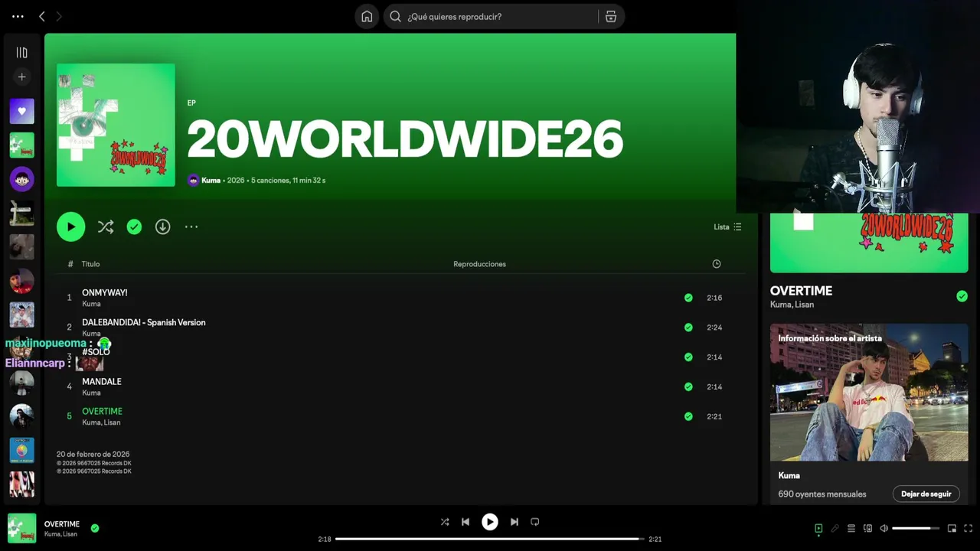
Task: Toggle repeat in the player controls
Action: tap(535, 522)
